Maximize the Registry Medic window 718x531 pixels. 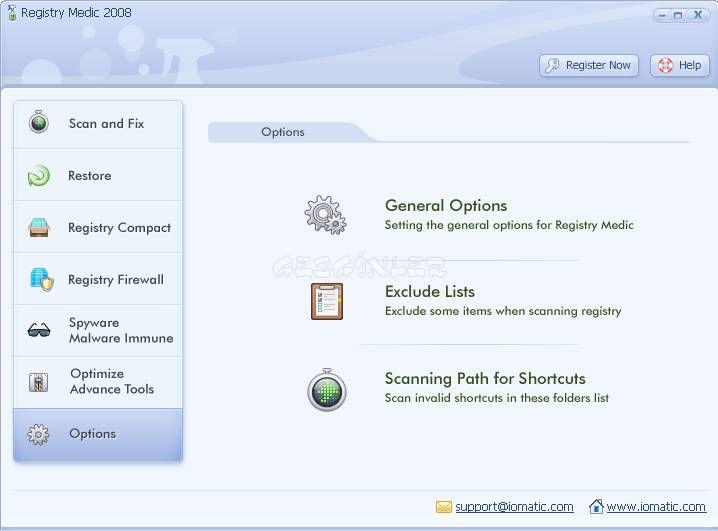point(678,15)
